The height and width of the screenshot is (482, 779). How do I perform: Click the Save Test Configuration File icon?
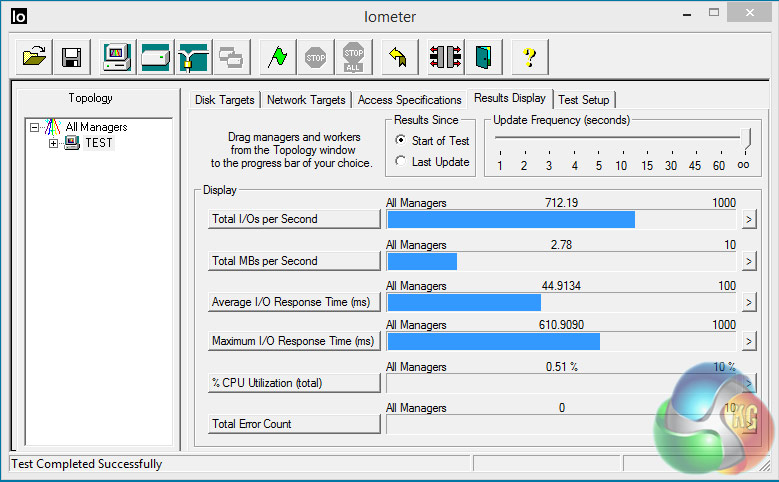[x=71, y=57]
